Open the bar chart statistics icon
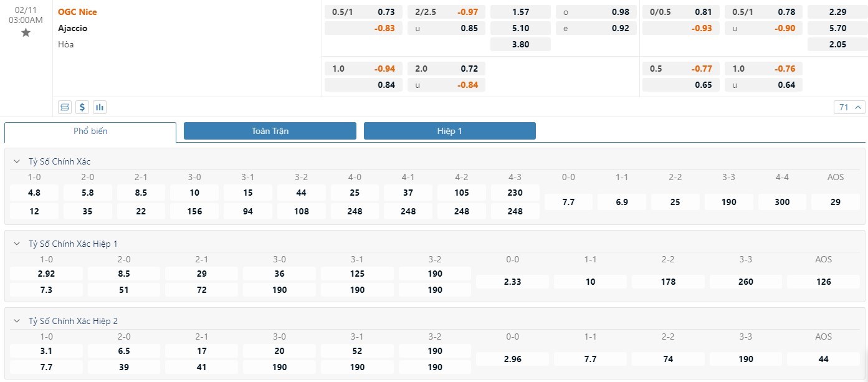 click(100, 107)
